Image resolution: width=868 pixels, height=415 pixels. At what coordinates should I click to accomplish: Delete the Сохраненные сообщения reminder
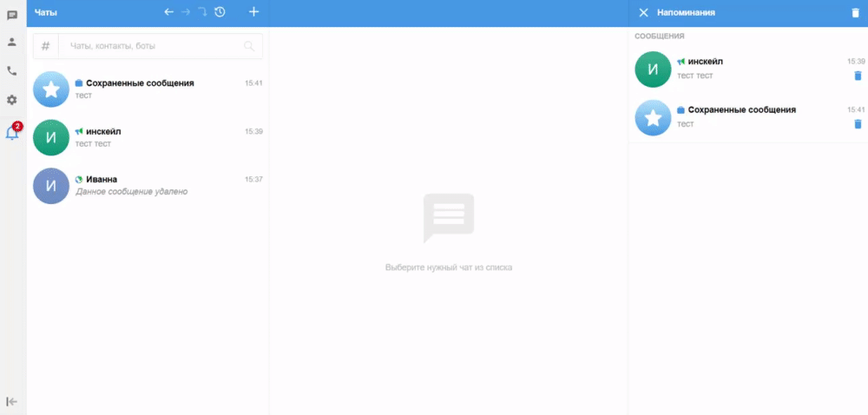858,124
